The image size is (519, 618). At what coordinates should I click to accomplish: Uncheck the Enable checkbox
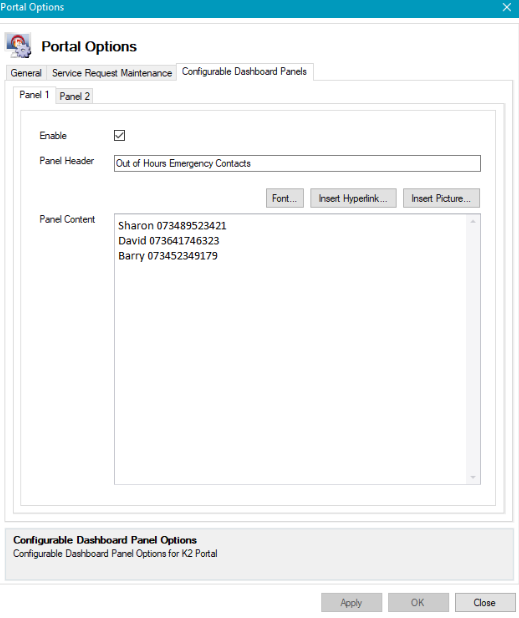(x=119, y=136)
